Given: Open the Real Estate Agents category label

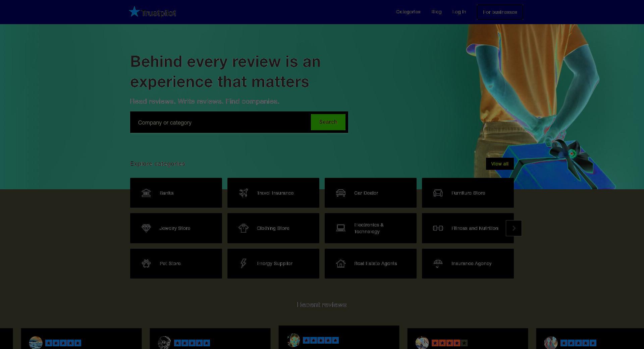Looking at the screenshot, I should 375,263.
